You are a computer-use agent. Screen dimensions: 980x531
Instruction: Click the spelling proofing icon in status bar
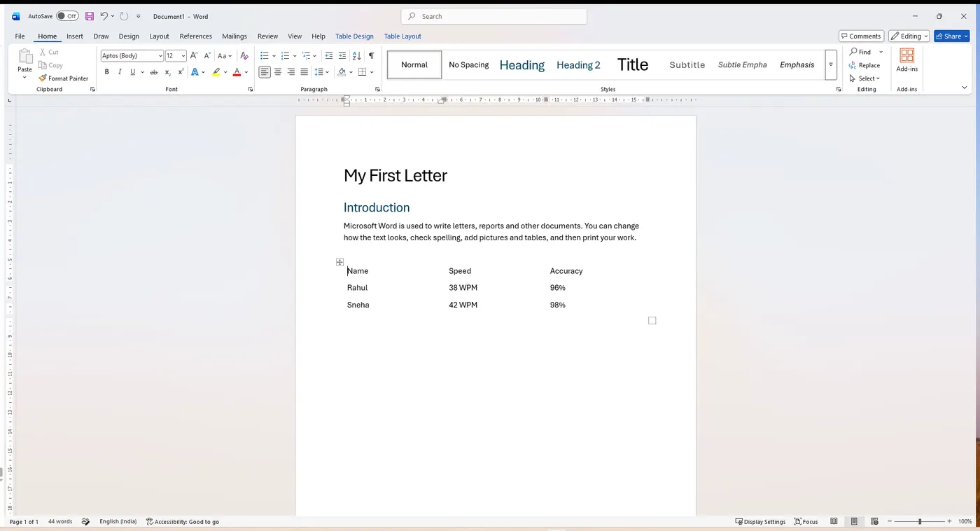(x=86, y=521)
